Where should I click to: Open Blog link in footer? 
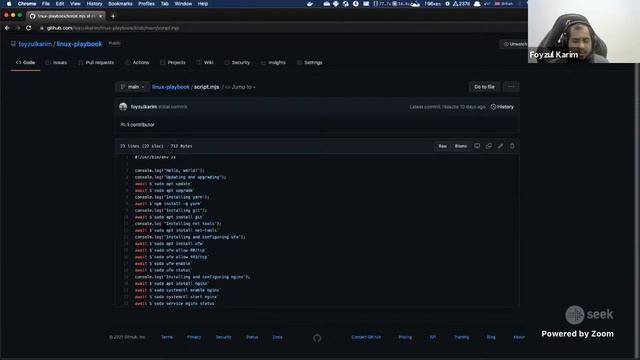point(491,337)
